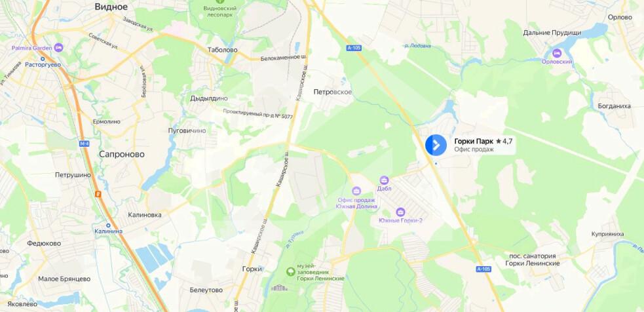Select the Южные Горки-2 briefcase icon
The height and width of the screenshot is (312, 644).
click(400, 212)
